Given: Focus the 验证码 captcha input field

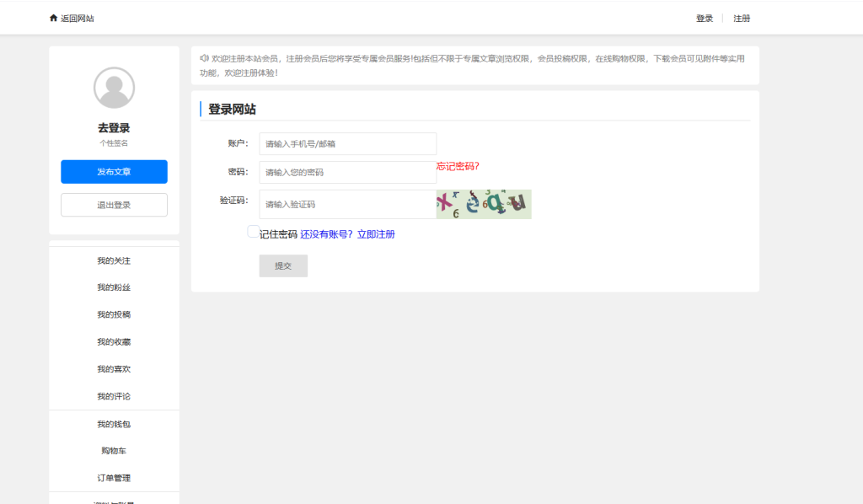Looking at the screenshot, I should tap(348, 204).
